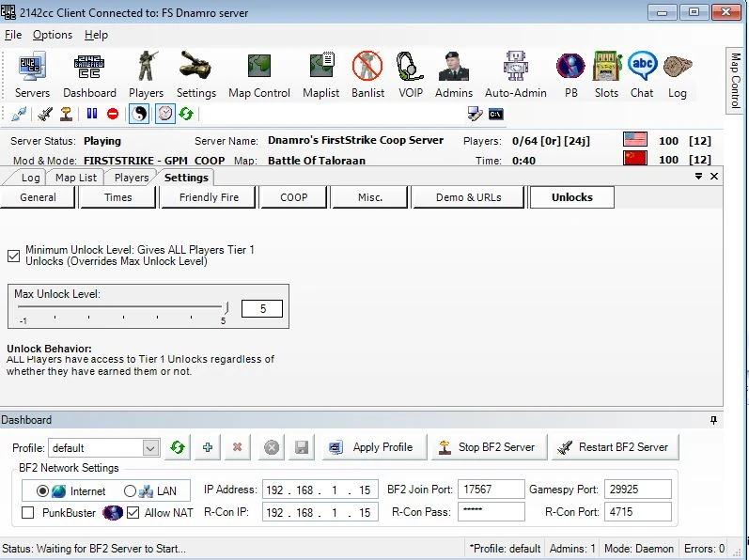Click the green refresh profile button
This screenshot has width=749, height=560.
pyautogui.click(x=178, y=447)
